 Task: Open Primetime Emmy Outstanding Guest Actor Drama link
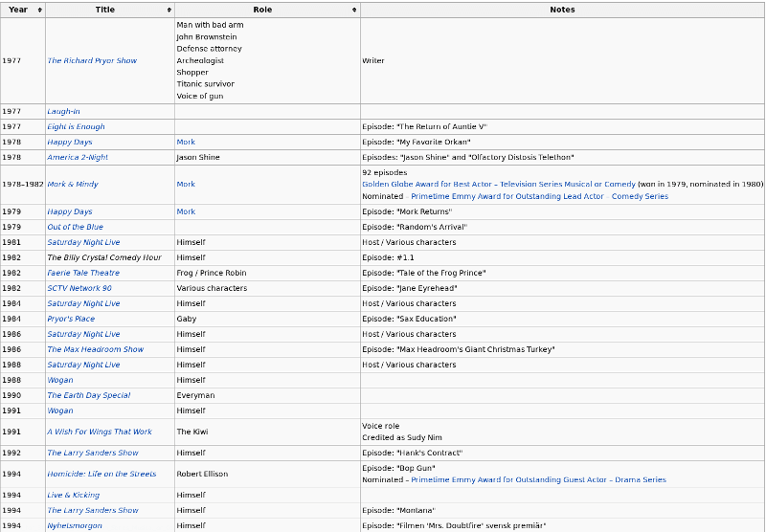coord(538,479)
